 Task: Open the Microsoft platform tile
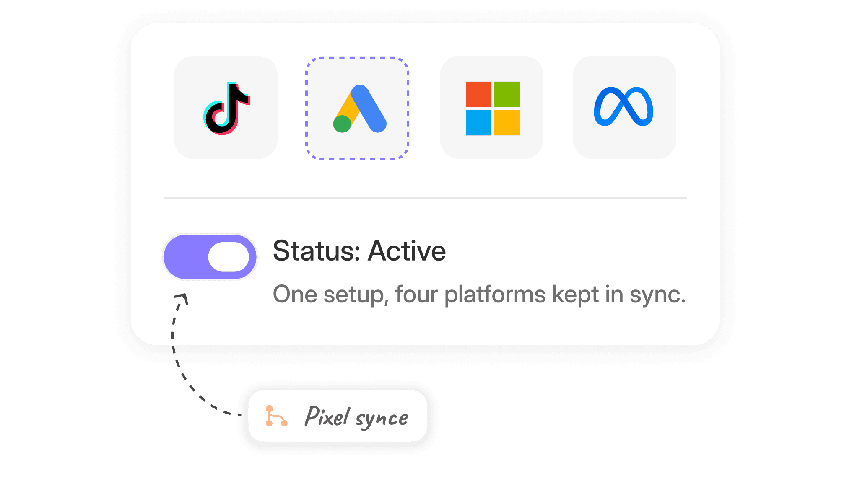491,107
